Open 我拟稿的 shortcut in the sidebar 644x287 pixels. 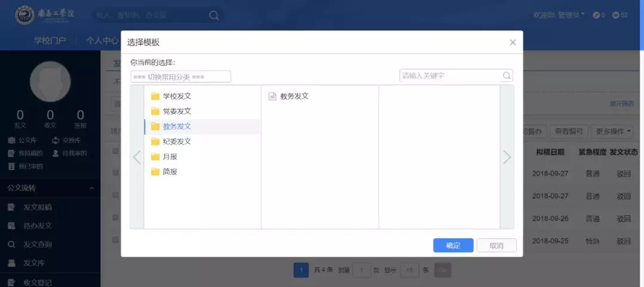click(26, 153)
